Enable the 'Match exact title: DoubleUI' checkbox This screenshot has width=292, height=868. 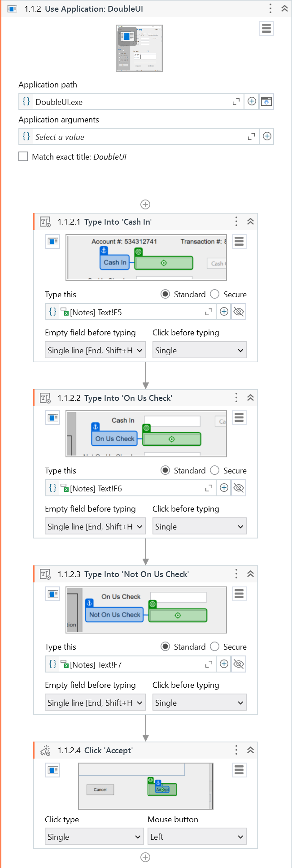[23, 156]
